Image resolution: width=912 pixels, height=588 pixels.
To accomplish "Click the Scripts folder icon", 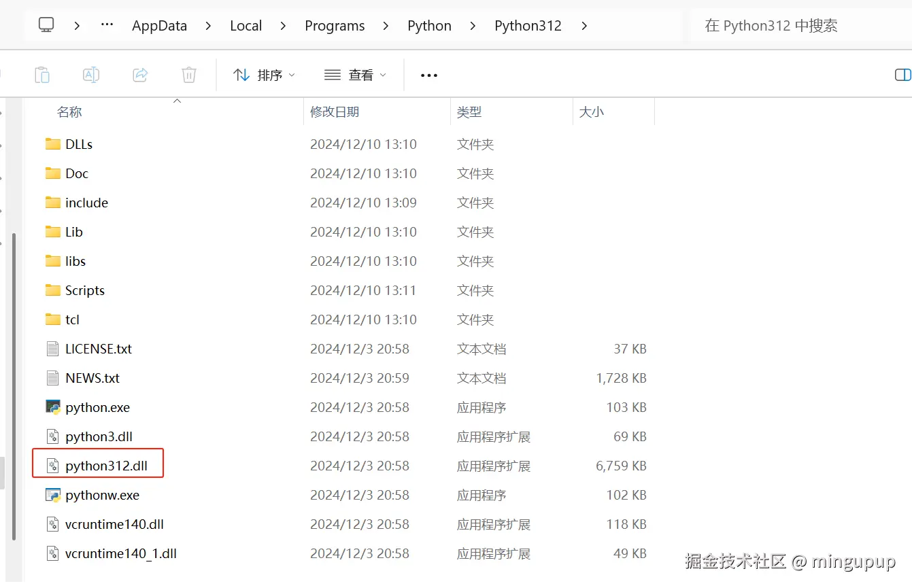I will [53, 290].
